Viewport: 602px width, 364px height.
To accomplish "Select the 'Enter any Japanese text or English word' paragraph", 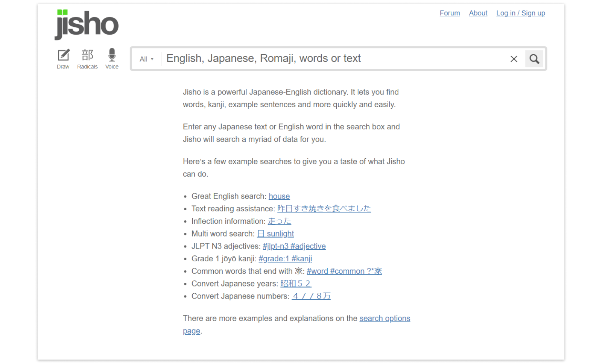I will coord(291,133).
